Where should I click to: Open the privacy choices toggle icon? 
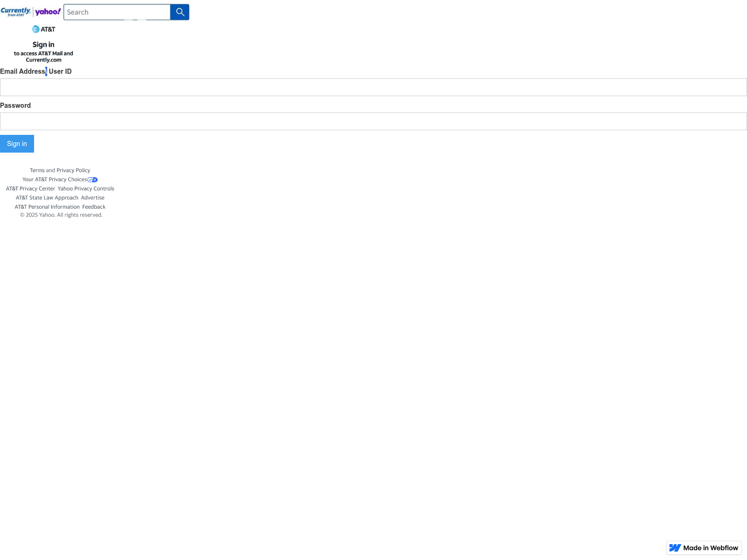(x=92, y=180)
